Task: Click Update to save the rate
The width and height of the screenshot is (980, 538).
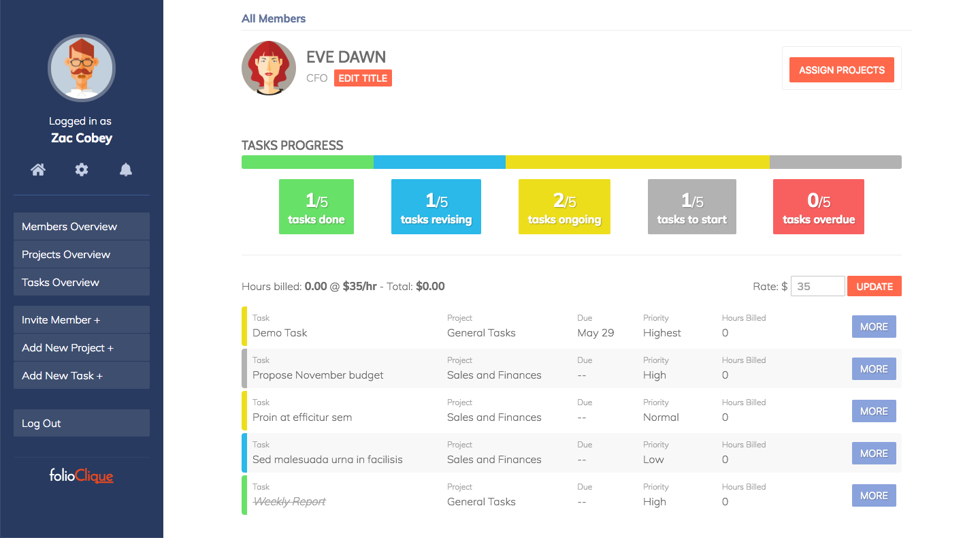Action: (875, 286)
